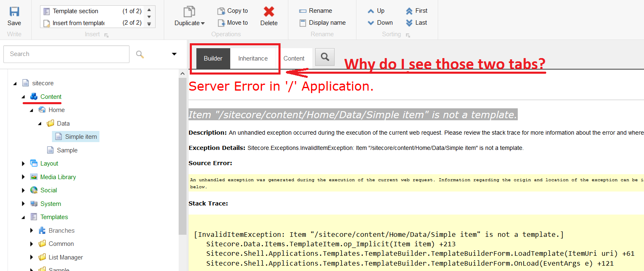This screenshot has height=271, width=644.
Task: Open the search options dropdown arrow
Action: (174, 54)
